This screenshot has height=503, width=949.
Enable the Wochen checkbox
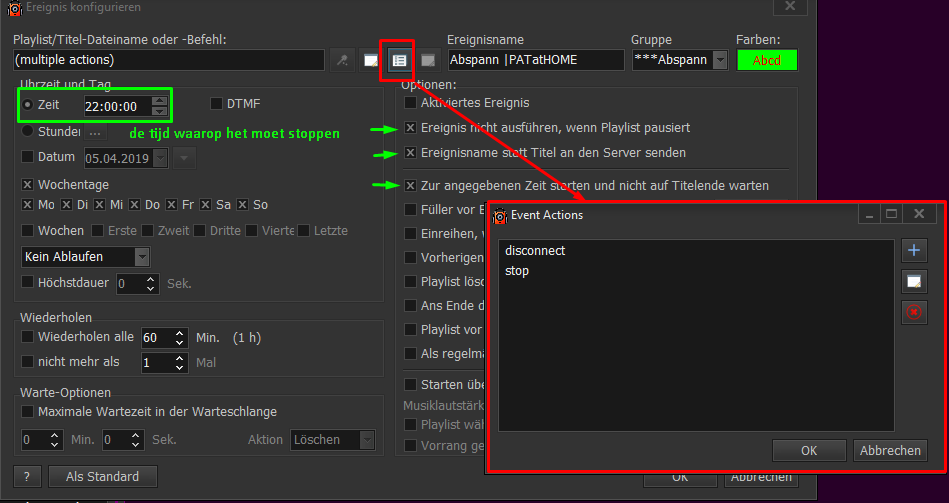tap(27, 231)
